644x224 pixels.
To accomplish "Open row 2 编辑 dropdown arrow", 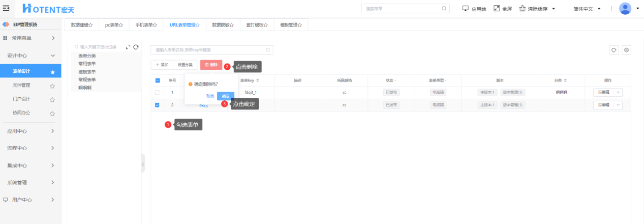I will [x=618, y=105].
